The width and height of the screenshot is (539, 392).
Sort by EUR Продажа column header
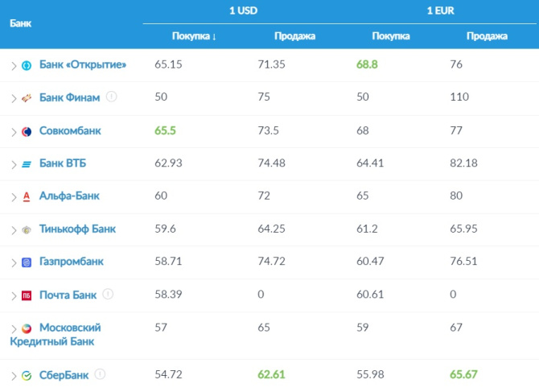coord(487,36)
